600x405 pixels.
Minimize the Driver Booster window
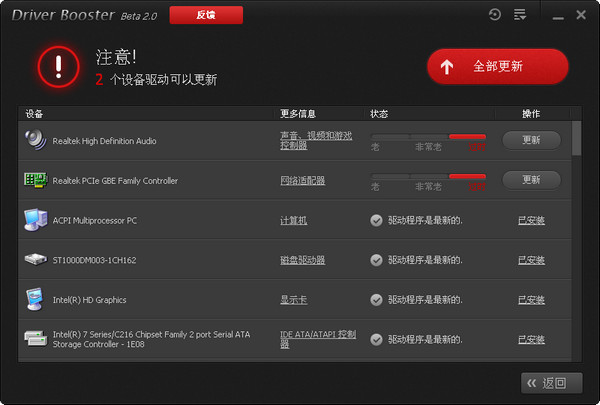(x=558, y=18)
